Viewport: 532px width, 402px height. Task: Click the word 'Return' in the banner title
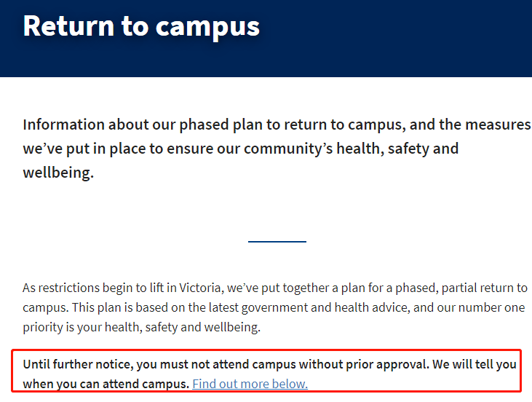click(x=68, y=26)
